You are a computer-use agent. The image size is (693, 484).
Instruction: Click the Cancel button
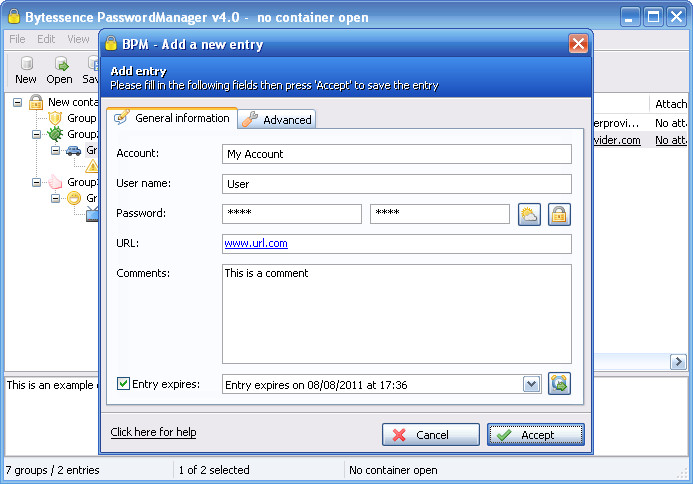coord(431,434)
